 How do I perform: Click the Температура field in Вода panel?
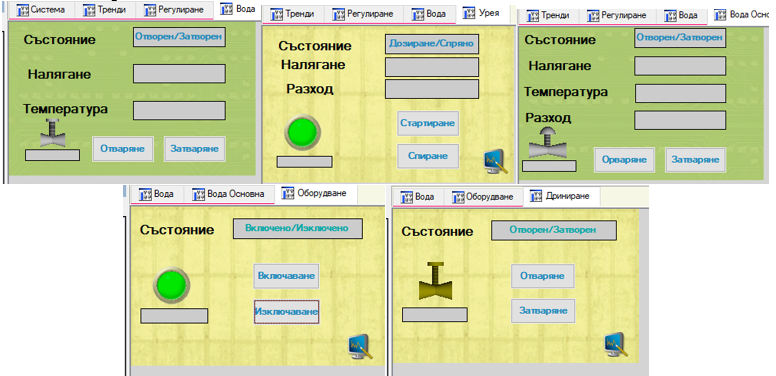click(x=179, y=110)
